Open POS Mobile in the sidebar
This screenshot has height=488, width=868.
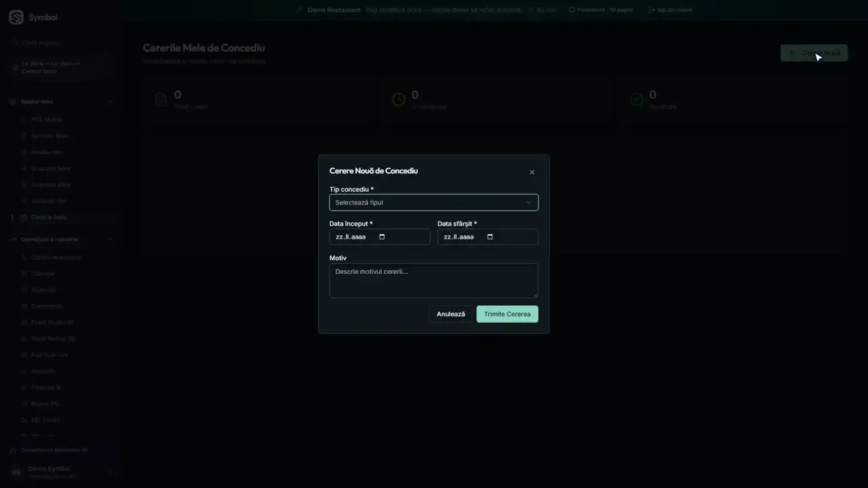47,120
